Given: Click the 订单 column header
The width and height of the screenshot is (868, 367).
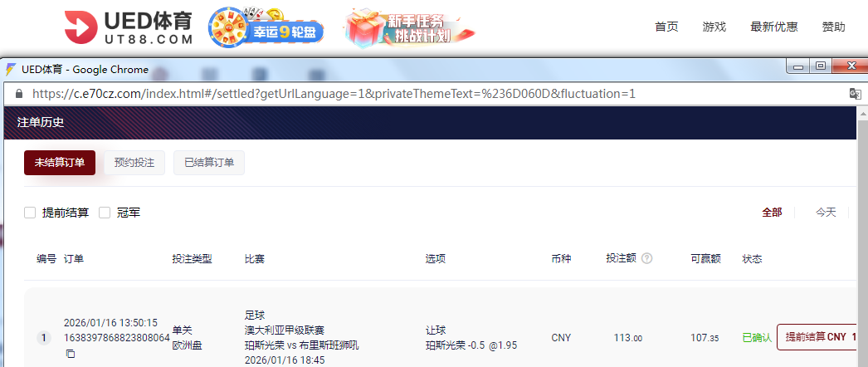Looking at the screenshot, I should pos(74,258).
